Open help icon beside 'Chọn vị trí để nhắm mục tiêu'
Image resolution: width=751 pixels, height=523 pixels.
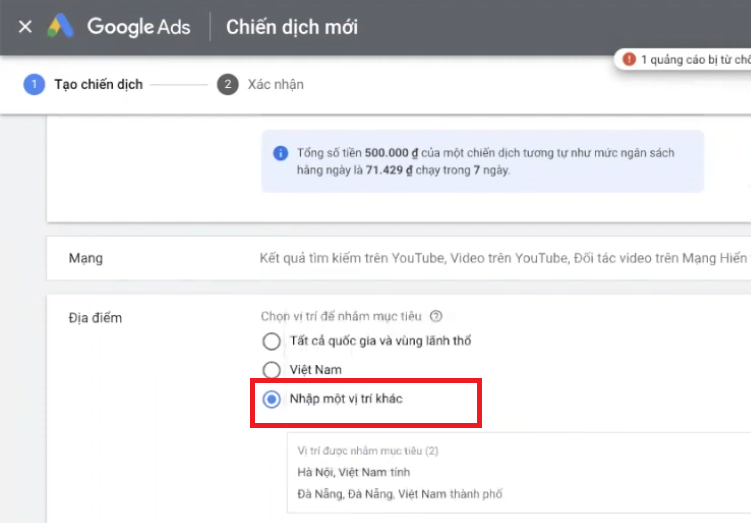coord(435,316)
